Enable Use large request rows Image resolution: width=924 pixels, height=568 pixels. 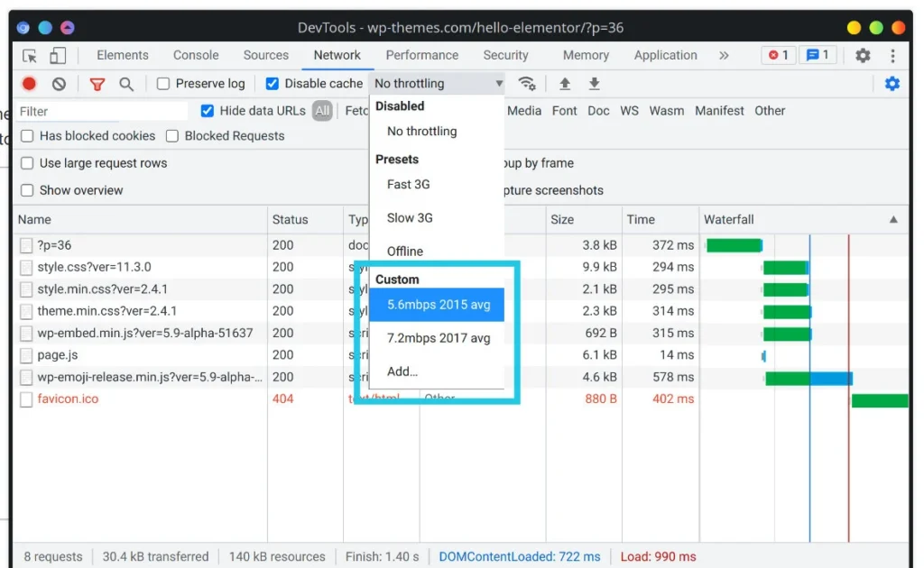pos(27,163)
